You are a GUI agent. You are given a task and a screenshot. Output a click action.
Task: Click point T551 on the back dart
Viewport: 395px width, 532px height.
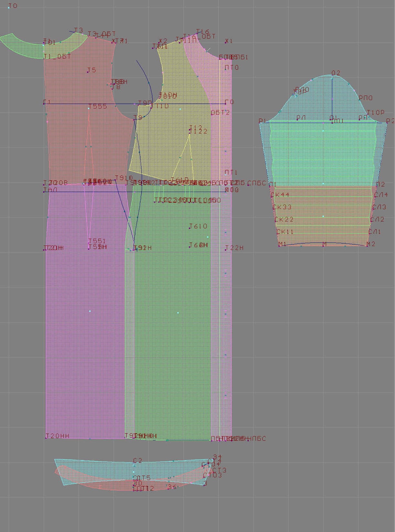point(89,243)
